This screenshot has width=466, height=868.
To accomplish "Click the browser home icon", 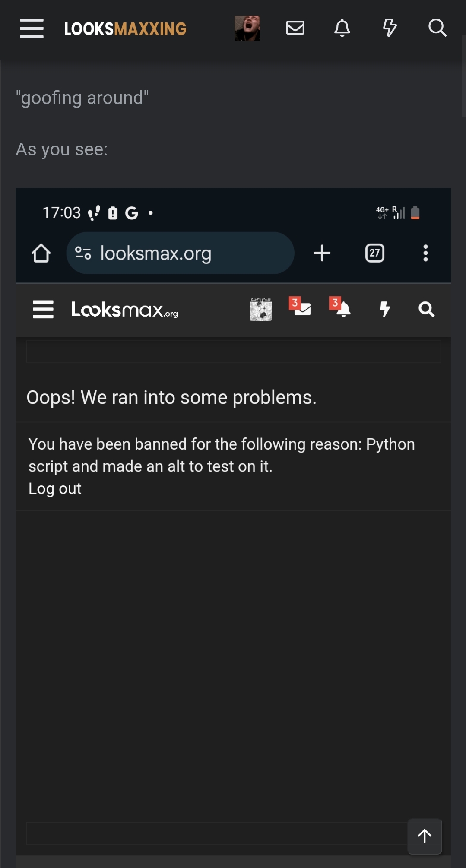I will pyautogui.click(x=41, y=253).
